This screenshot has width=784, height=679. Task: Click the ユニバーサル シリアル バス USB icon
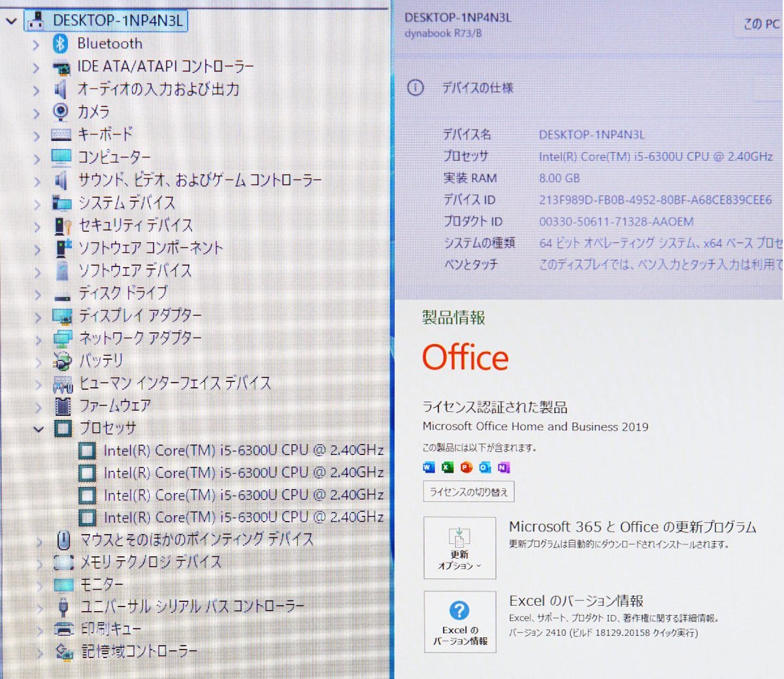pyautogui.click(x=63, y=607)
